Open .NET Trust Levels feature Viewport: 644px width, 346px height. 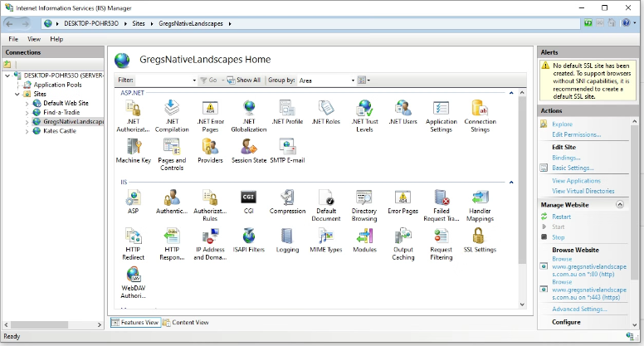pos(364,116)
